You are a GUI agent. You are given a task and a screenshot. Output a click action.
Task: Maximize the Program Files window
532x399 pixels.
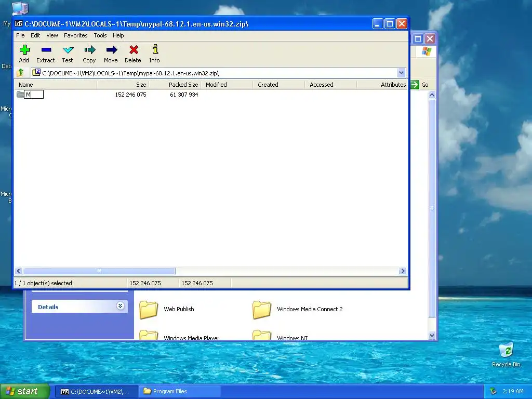(x=418, y=38)
